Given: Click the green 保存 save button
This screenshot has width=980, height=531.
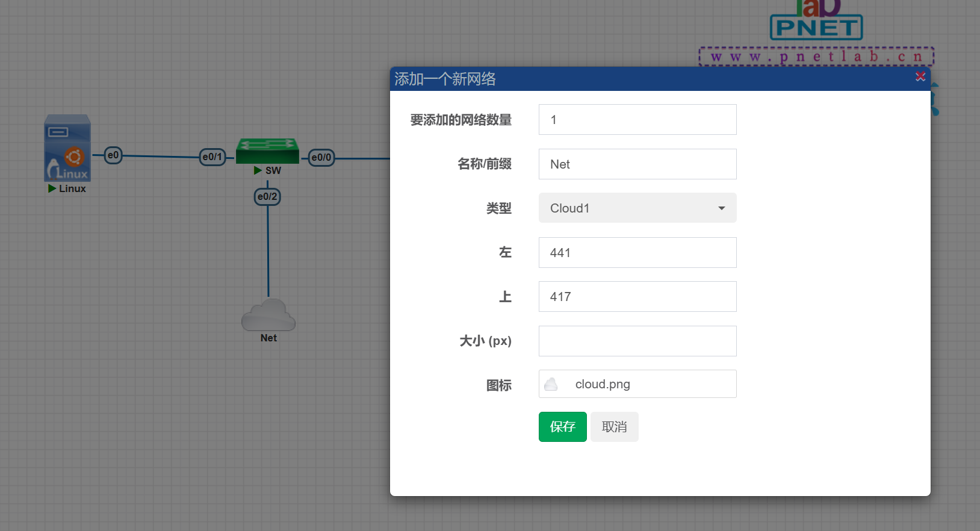Looking at the screenshot, I should coord(562,427).
